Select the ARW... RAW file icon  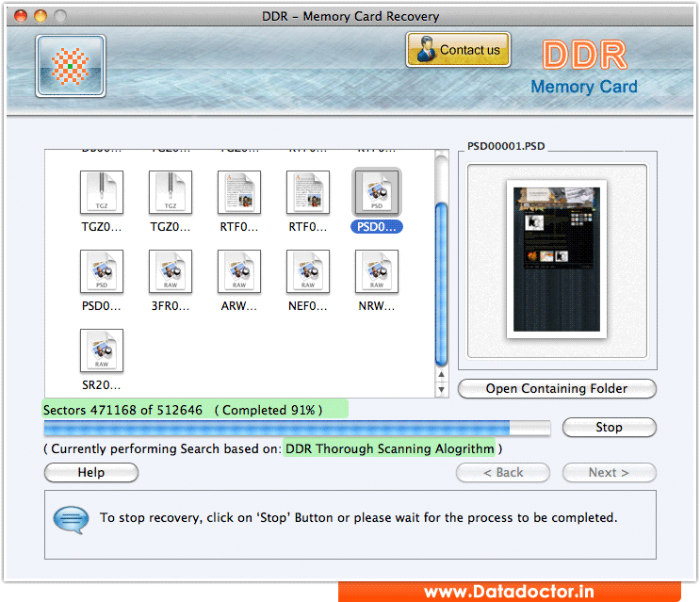click(x=239, y=271)
